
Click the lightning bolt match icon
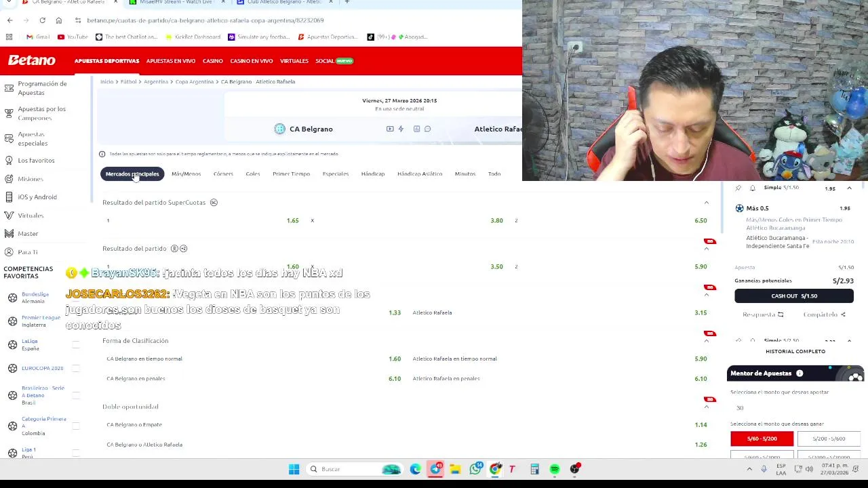pyautogui.click(x=401, y=129)
